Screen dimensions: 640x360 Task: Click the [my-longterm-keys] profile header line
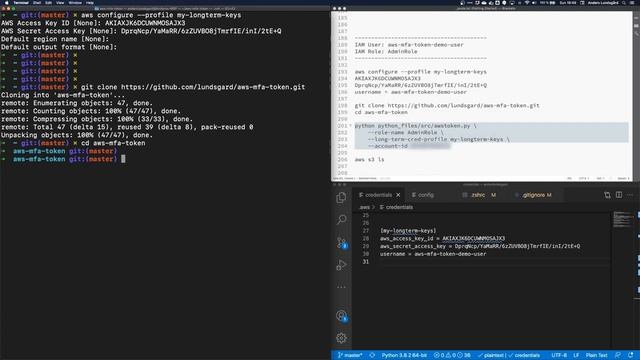click(x=408, y=231)
